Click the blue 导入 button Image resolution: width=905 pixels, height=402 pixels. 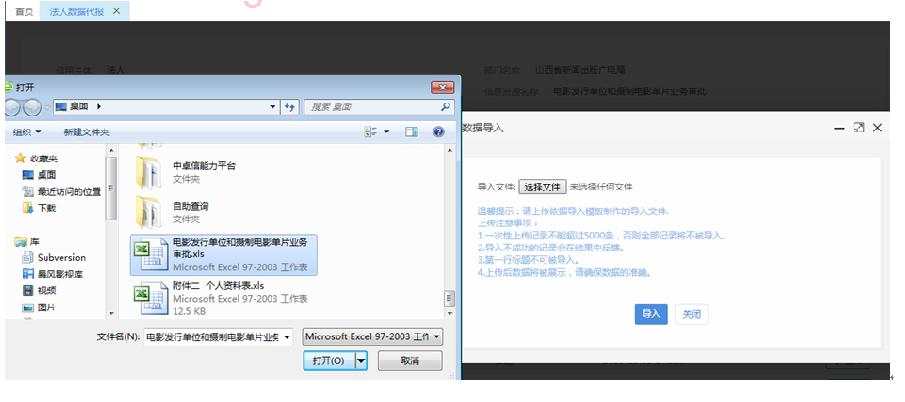point(651,314)
